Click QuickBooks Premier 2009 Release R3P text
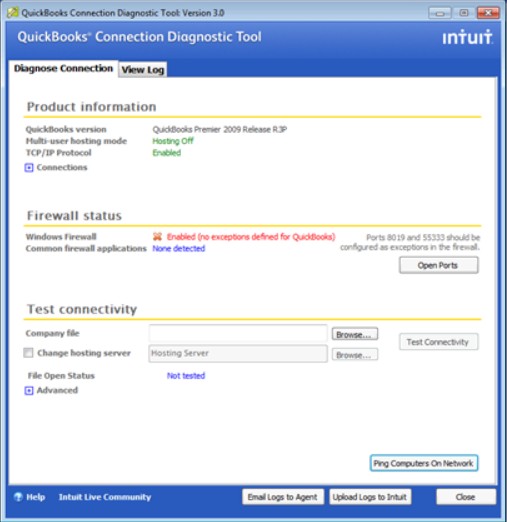Screen dimensions: 507x522 tap(219, 129)
